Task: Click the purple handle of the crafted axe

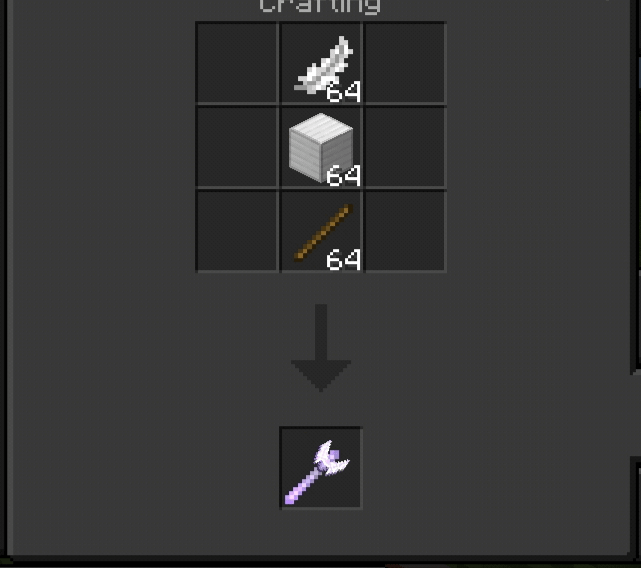Action: pos(302,487)
